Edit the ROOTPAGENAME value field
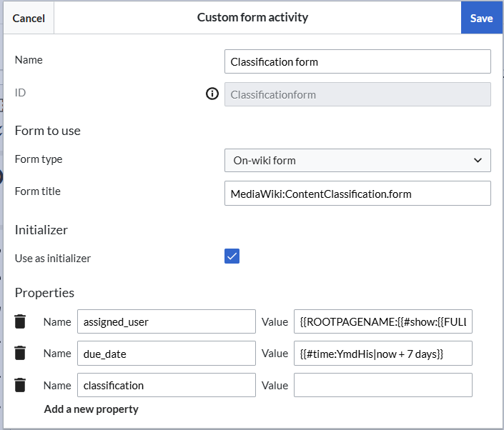The width and height of the screenshot is (504, 430). pyautogui.click(x=382, y=321)
